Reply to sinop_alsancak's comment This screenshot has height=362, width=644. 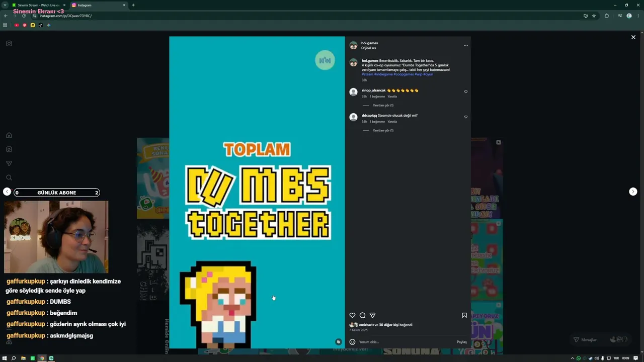point(392,97)
